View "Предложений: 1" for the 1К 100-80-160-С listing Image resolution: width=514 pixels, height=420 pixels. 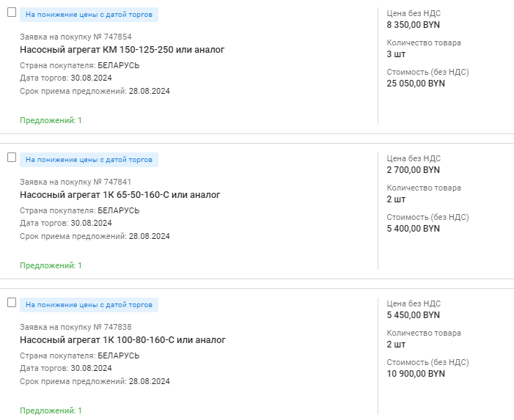coord(51,410)
